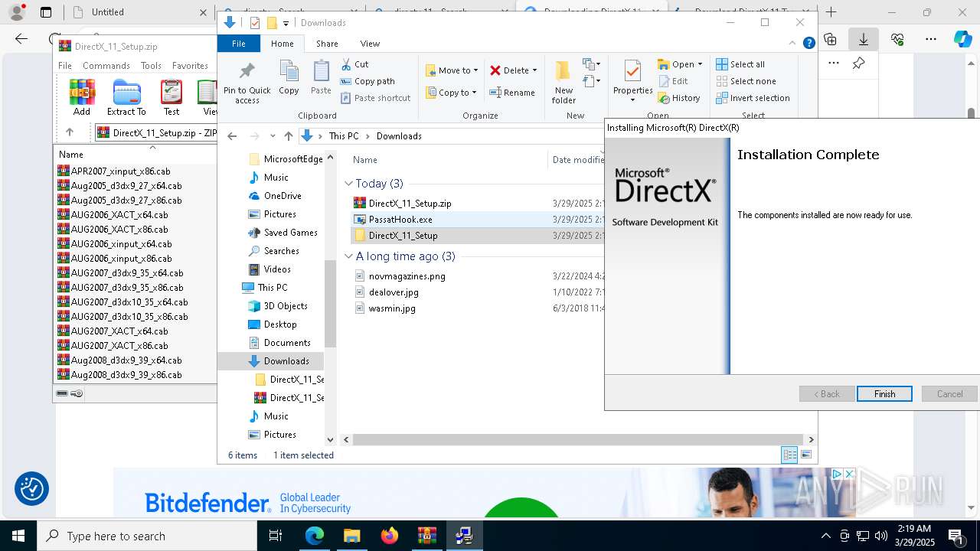Click Explorer horizontal scrollbar right arrow

click(811, 440)
